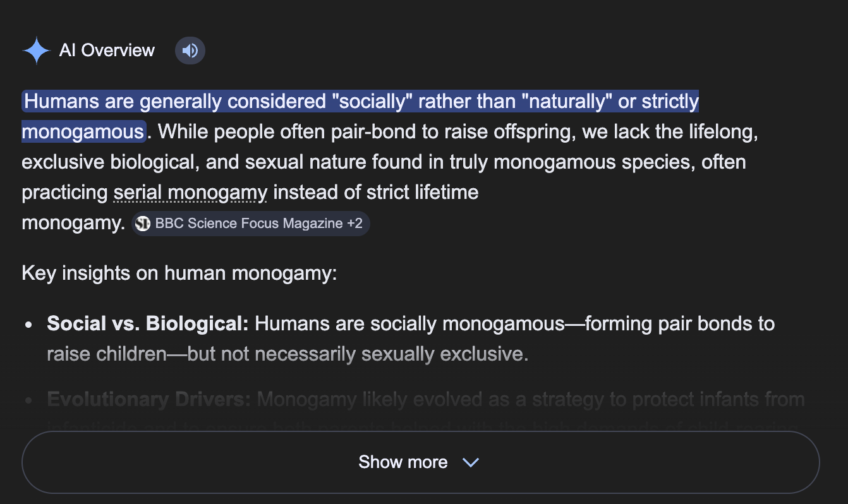The image size is (848, 504).
Task: Click the word "monogamy." beside the source chip
Action: 73,223
